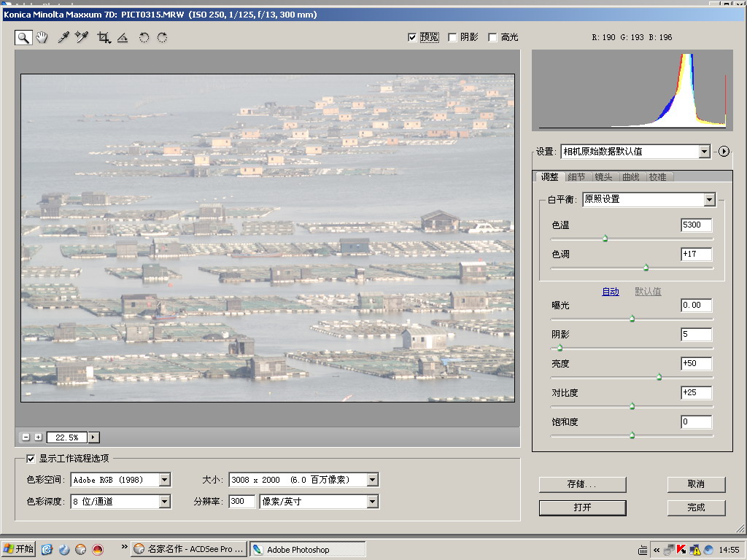Image resolution: width=747 pixels, height=560 pixels.
Task: Click the 色调 value field showing +17
Action: tap(697, 254)
